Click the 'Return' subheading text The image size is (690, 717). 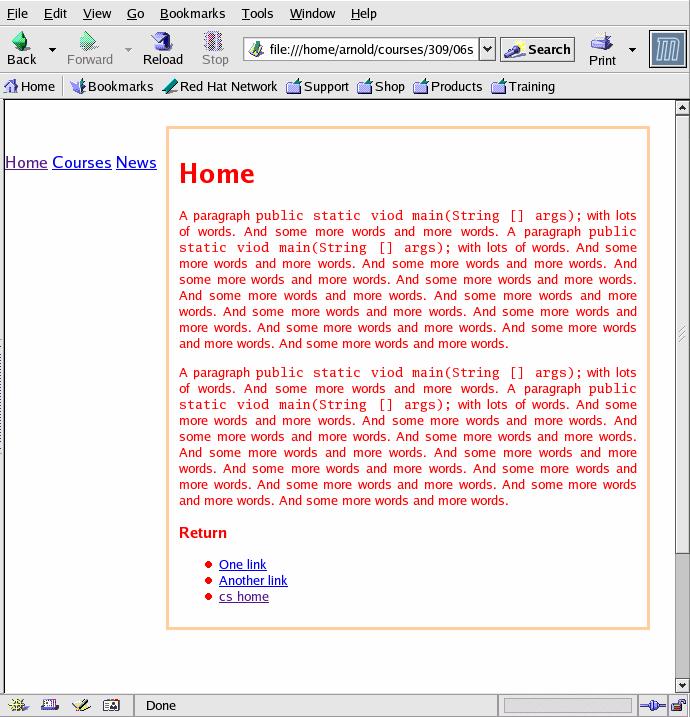point(203,533)
